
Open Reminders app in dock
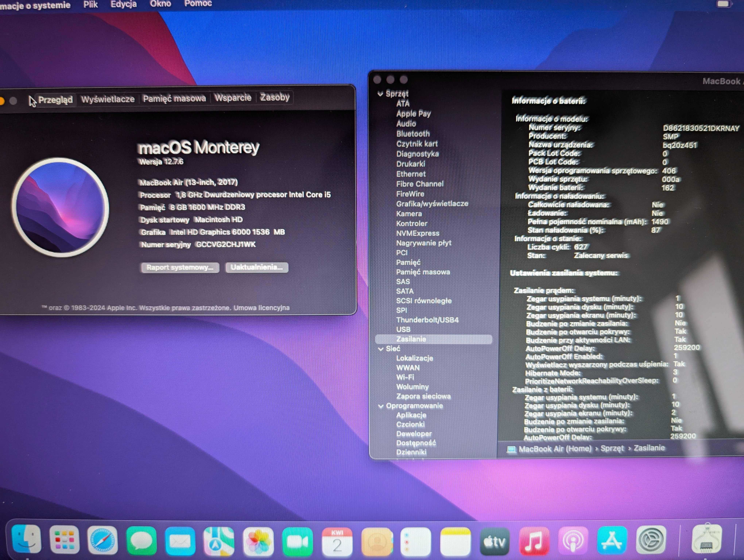[416, 542]
